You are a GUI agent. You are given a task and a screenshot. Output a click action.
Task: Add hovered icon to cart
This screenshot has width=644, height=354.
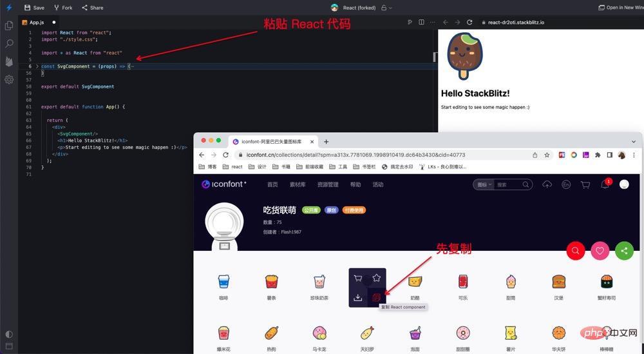tap(357, 279)
